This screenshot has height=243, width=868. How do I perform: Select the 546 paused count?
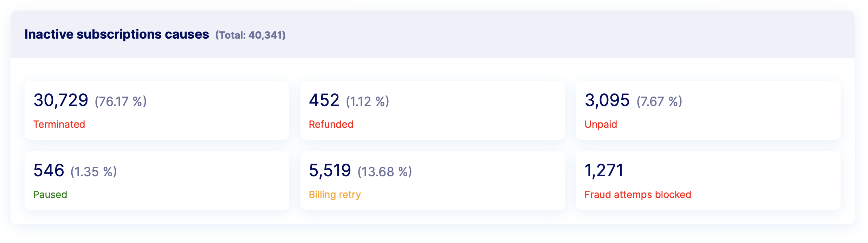(49, 171)
